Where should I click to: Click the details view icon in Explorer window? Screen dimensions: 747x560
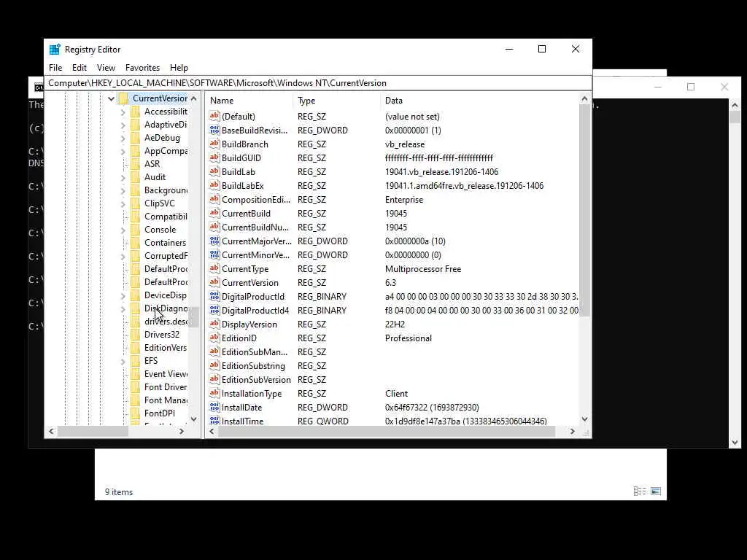tap(639, 491)
